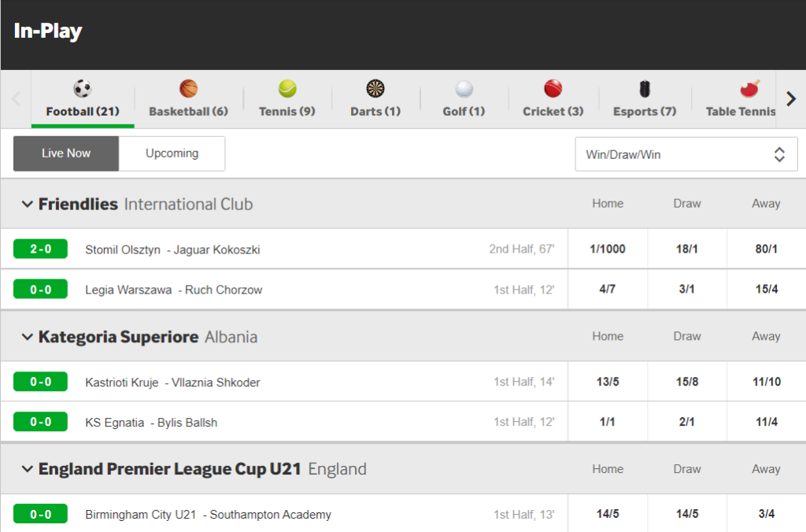Select the Football soccer ball icon
Viewport: 806px width, 532px height.
point(82,88)
